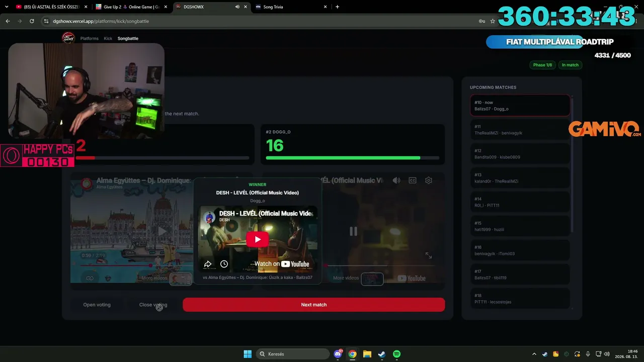Play the Alma Együttes video on the left
The width and height of the screenshot is (644, 362).
click(x=162, y=231)
